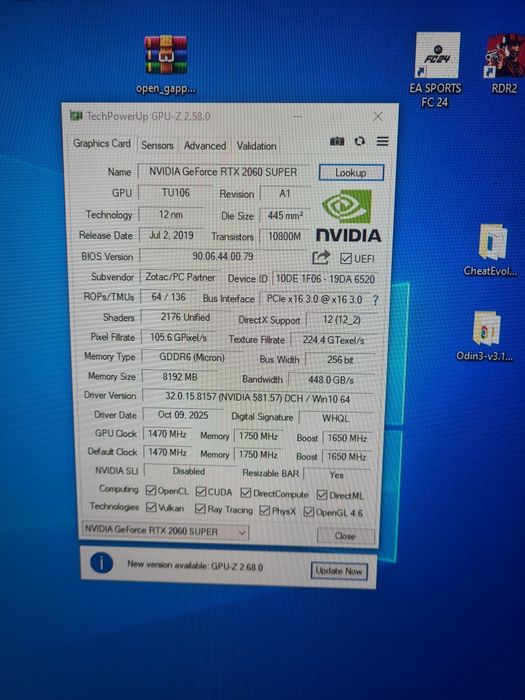The image size is (525, 700).
Task: Click the GPU field showing TU106
Action: (175, 193)
